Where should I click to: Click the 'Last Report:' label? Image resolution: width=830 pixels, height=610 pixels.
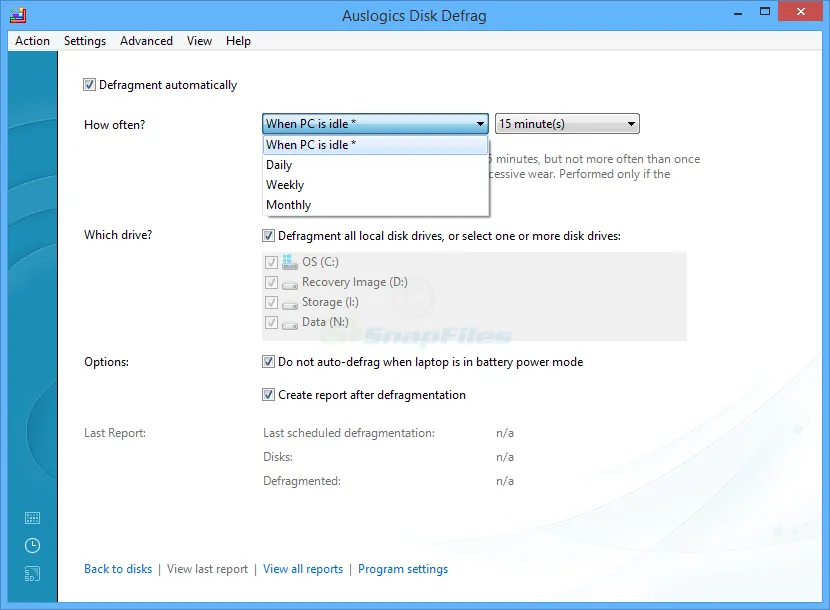point(115,433)
